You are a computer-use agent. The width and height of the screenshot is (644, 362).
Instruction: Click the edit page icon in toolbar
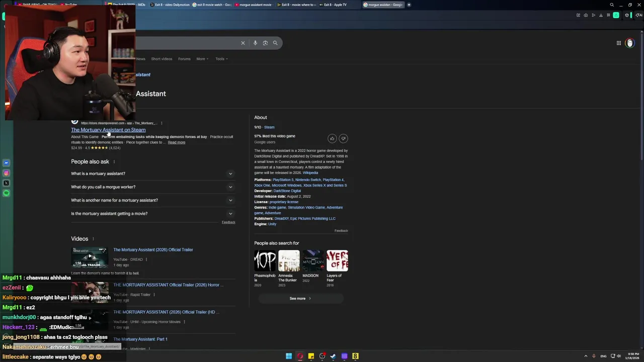click(578, 15)
